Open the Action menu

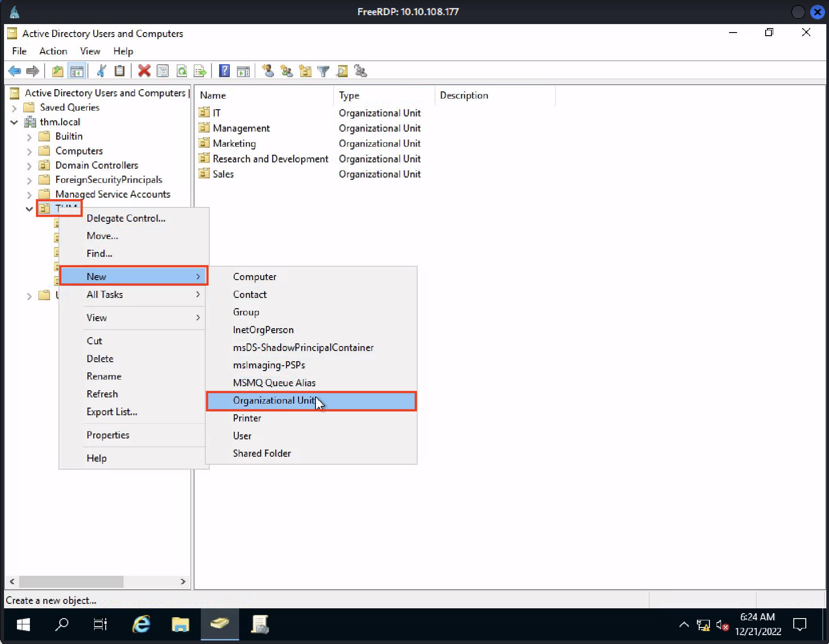pyautogui.click(x=53, y=51)
